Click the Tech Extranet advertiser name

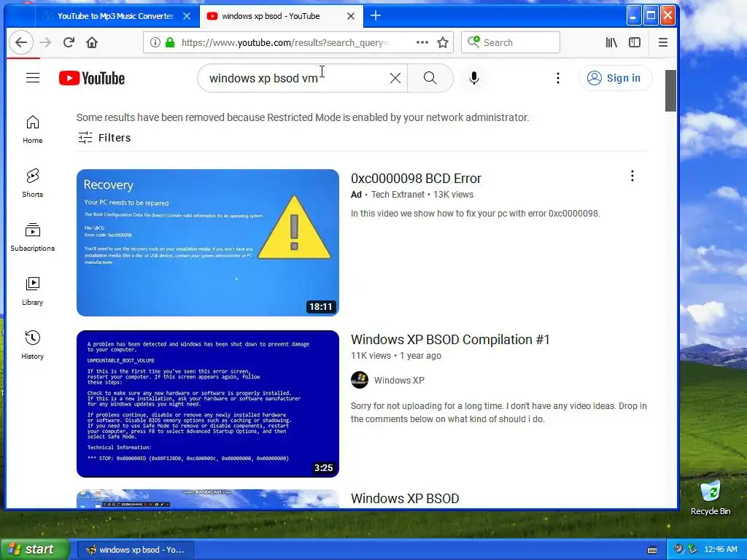pos(398,194)
